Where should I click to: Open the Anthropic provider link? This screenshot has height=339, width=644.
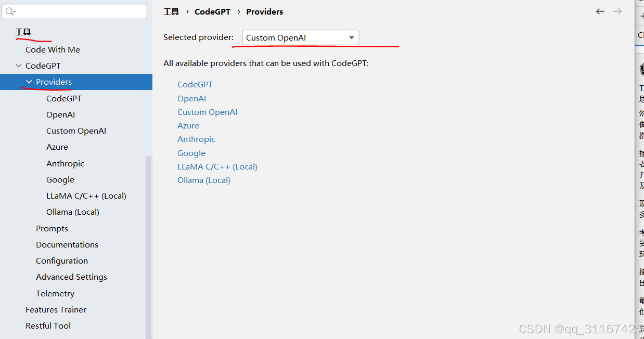[196, 139]
